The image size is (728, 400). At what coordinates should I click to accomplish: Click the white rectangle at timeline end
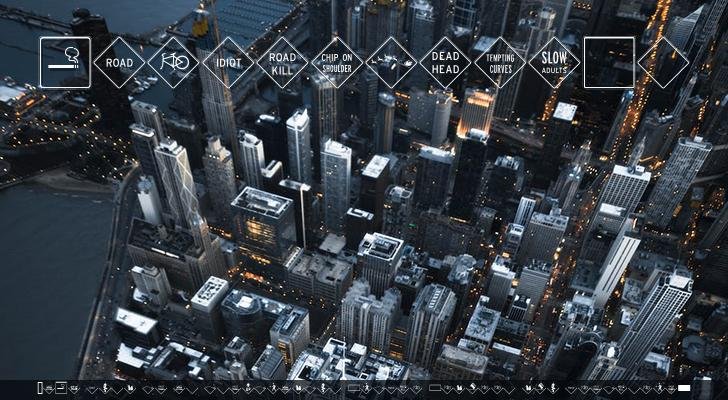pos(684,388)
